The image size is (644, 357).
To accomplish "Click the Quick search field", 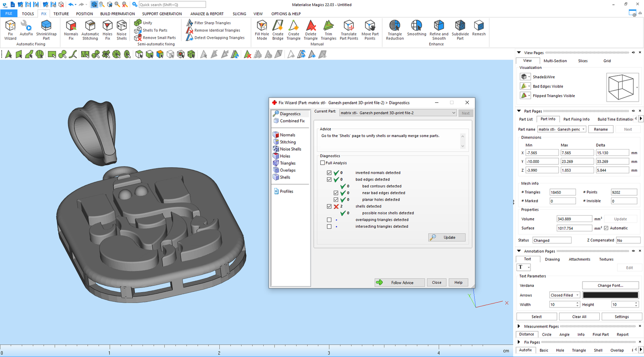I will 172,4.
